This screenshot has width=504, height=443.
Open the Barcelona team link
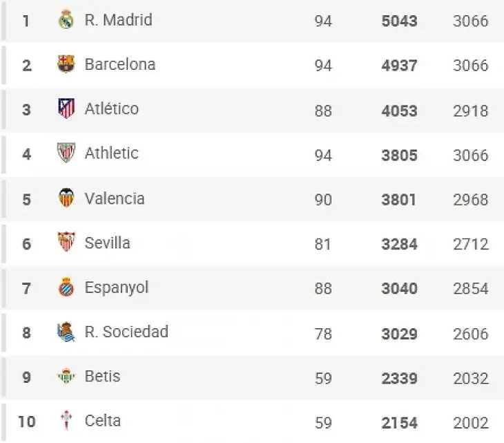119,65
